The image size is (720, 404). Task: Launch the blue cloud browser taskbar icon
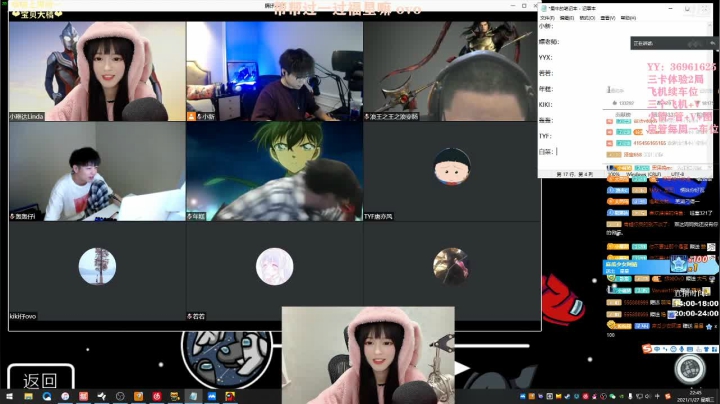tap(47, 396)
